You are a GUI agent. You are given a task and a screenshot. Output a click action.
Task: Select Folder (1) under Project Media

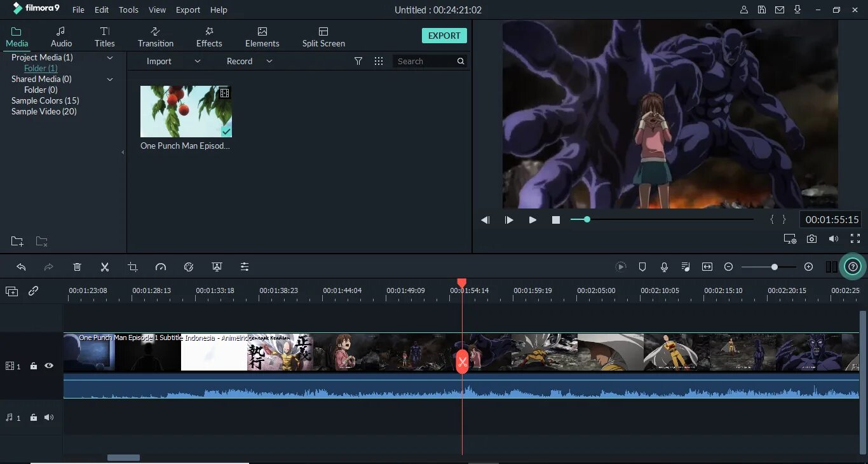tap(41, 68)
